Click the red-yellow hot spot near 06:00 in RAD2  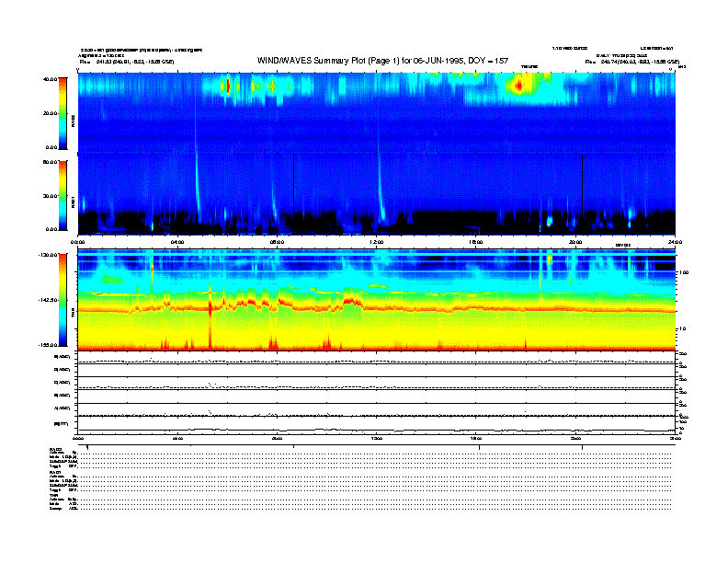[x=226, y=86]
